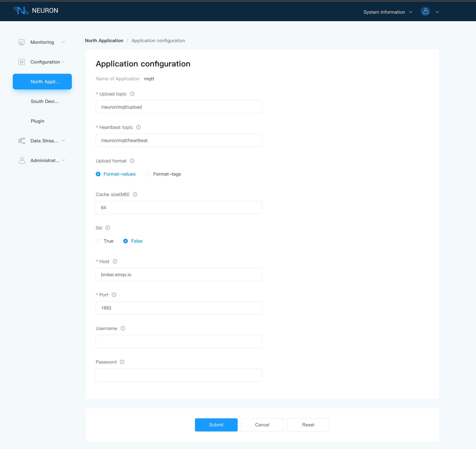Expand the account dropdown beside the avatar
This screenshot has width=476, height=449.
[438, 12]
